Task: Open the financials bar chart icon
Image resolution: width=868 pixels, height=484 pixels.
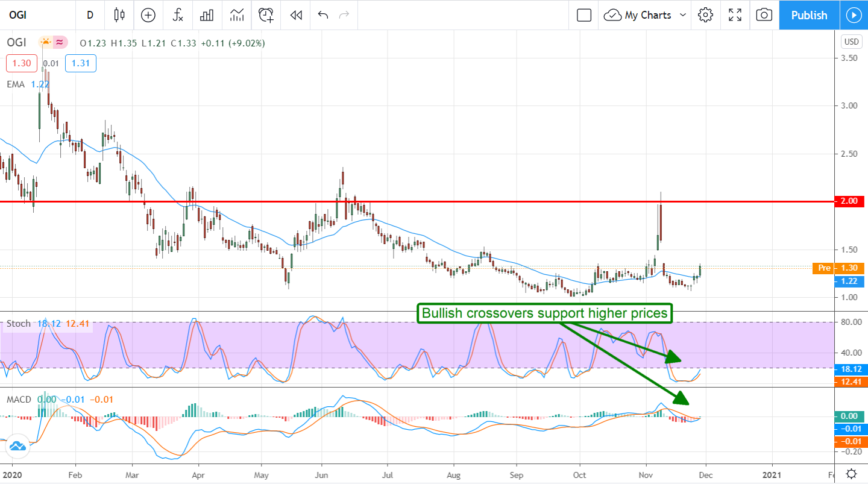Action: pos(207,15)
